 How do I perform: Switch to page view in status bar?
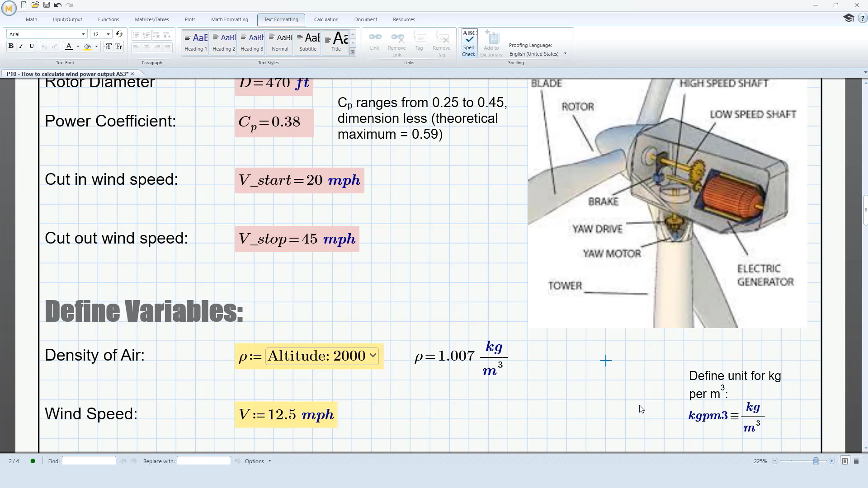844,461
